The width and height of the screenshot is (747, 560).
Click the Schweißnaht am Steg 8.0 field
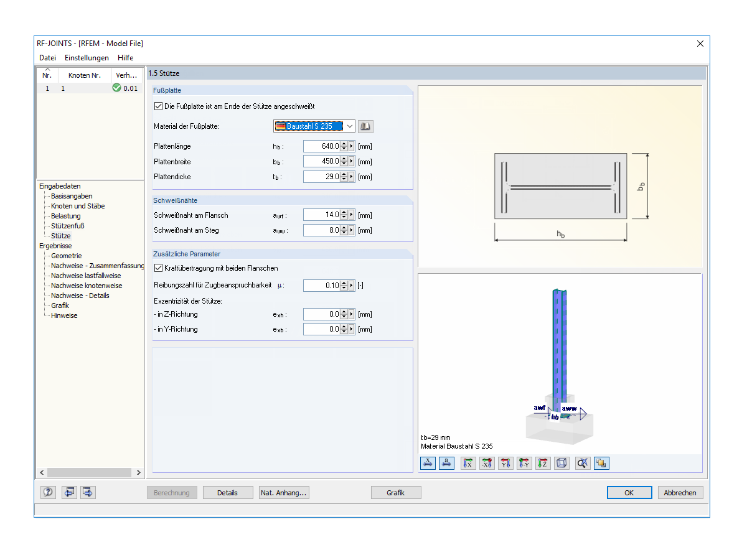322,230
